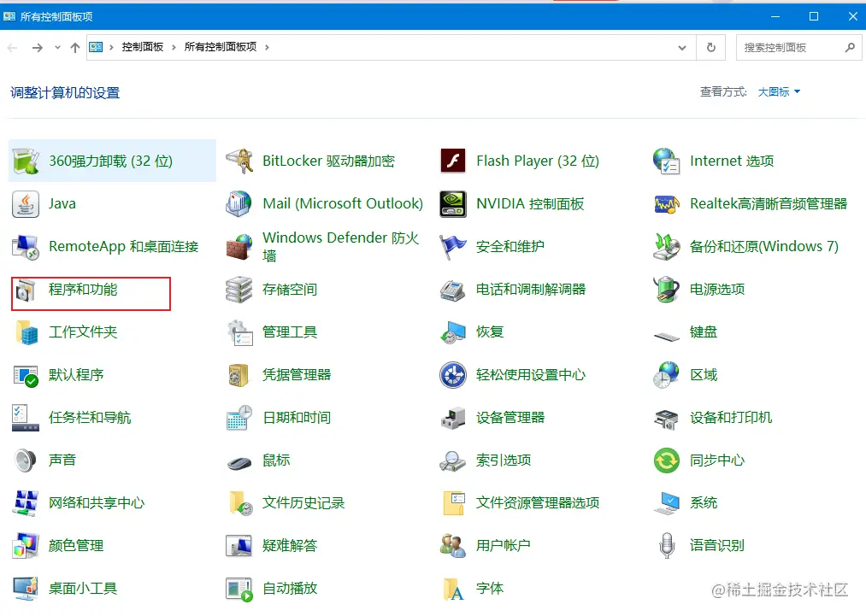This screenshot has height=616, width=866.
Task: Open the 轻松使用设置中心 icon
Action: click(x=453, y=375)
